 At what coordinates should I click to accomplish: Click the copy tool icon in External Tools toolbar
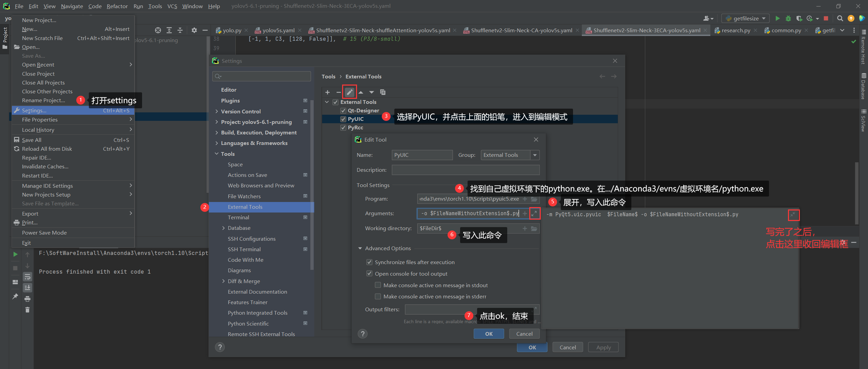click(383, 92)
